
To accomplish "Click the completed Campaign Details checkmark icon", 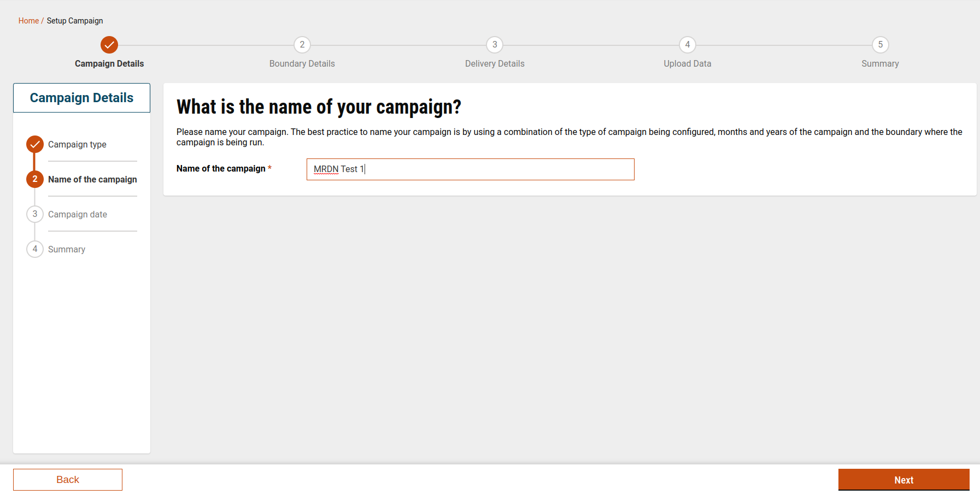I will tap(109, 45).
